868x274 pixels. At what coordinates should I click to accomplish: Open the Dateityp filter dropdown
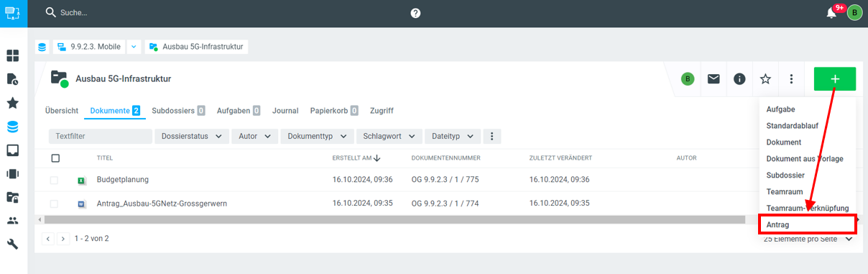(453, 136)
